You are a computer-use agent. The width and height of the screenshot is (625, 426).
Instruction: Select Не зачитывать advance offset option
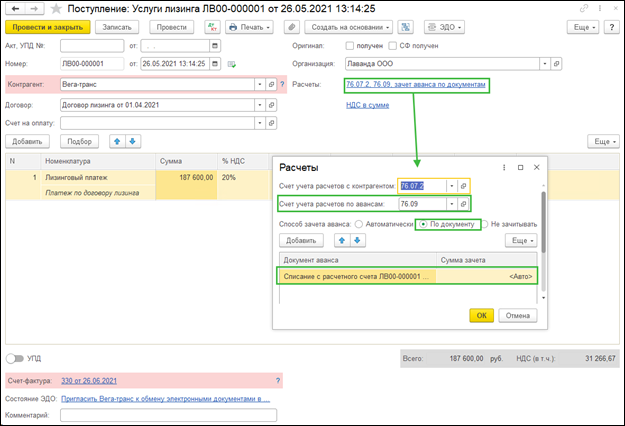(485, 224)
